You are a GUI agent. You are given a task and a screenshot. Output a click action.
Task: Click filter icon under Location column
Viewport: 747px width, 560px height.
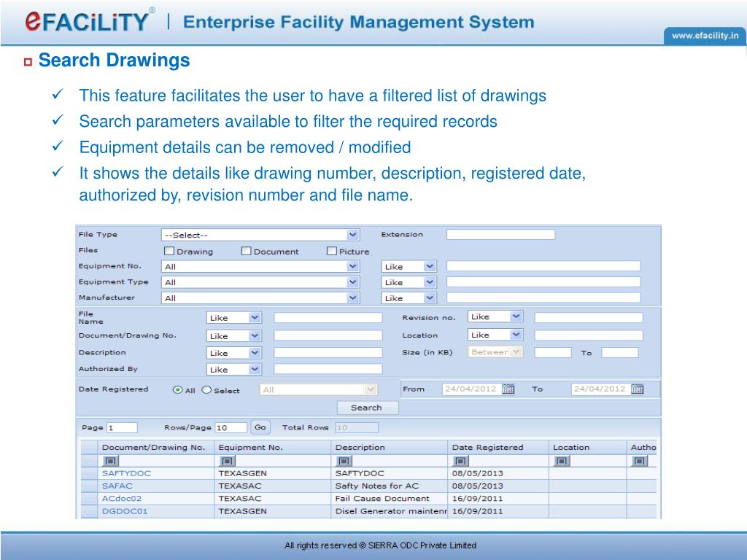pyautogui.click(x=562, y=461)
